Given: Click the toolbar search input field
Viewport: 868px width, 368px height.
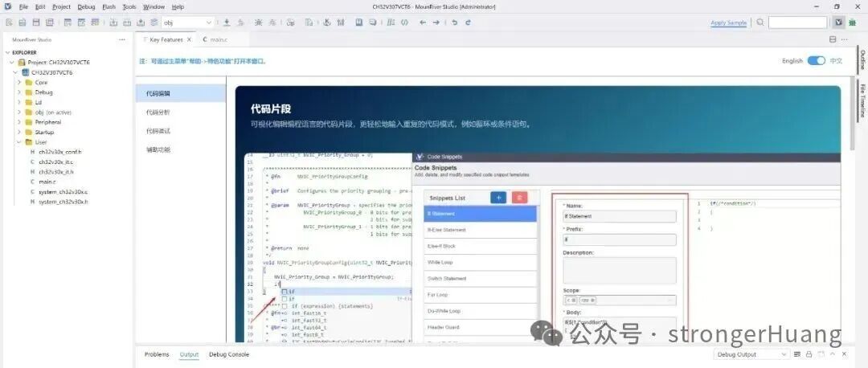Looking at the screenshot, I should pos(797,22).
